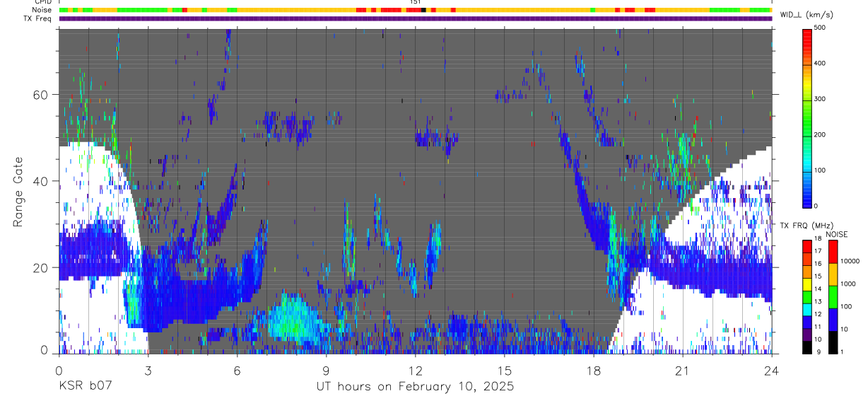Click the spectral width gradient color bar
Viewport: 868px width, 401px height.
coord(807,117)
